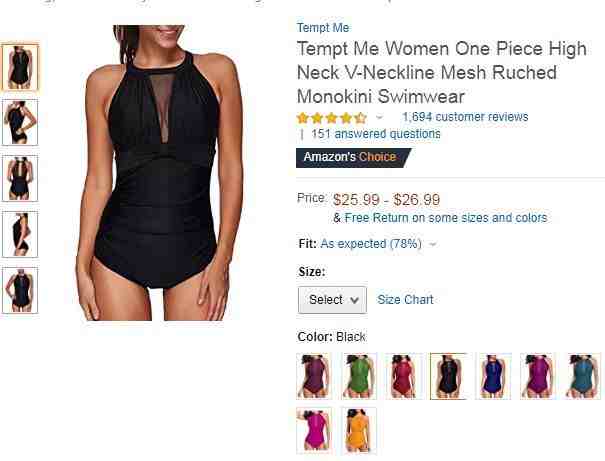Open 151 answered questions link
605x461 pixels.
(375, 134)
